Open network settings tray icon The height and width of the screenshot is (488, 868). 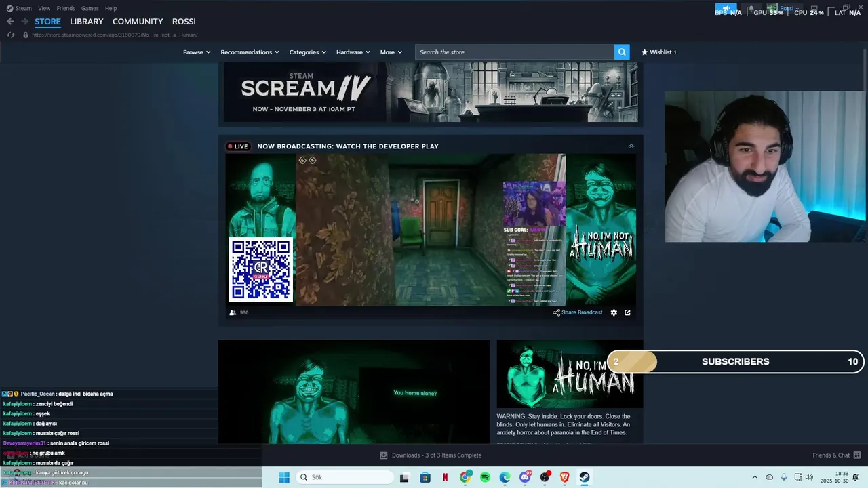tap(798, 477)
